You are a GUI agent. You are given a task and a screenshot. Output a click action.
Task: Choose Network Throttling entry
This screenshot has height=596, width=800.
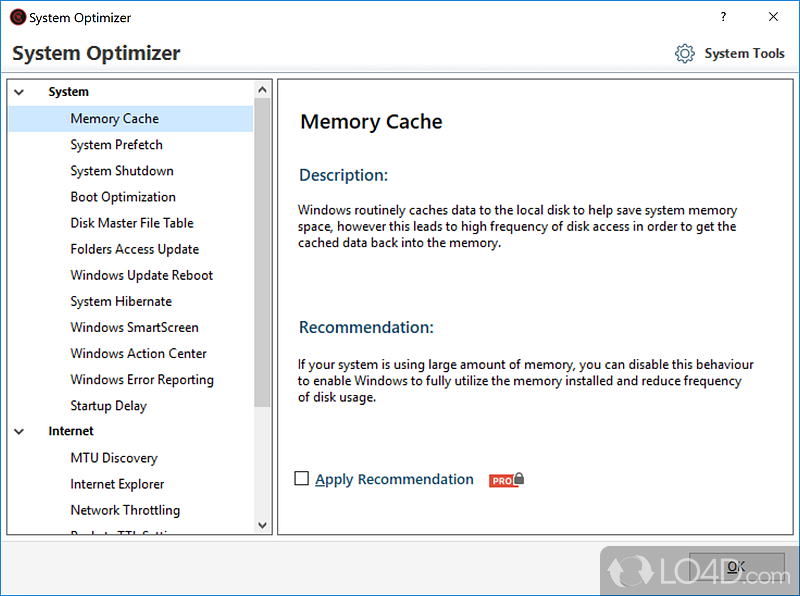pyautogui.click(x=125, y=510)
